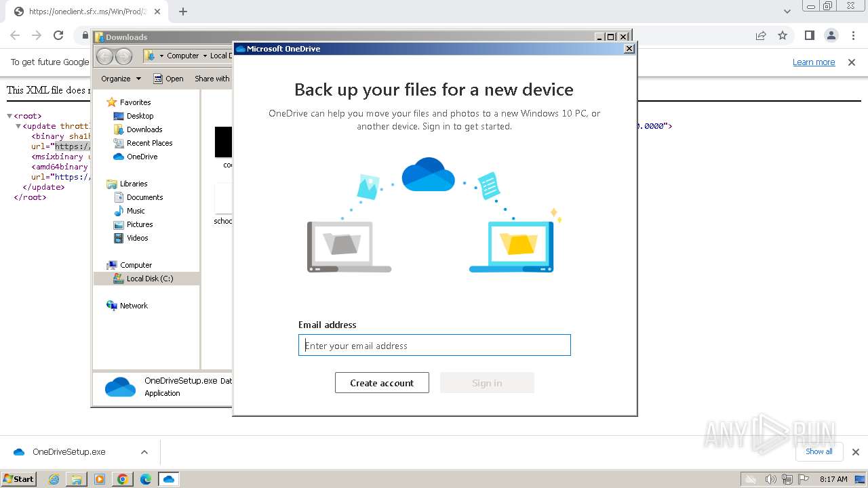Click OneDriveSetup.exe item in downloads shelf
Image resolution: width=868 pixels, height=488 pixels.
tap(68, 452)
